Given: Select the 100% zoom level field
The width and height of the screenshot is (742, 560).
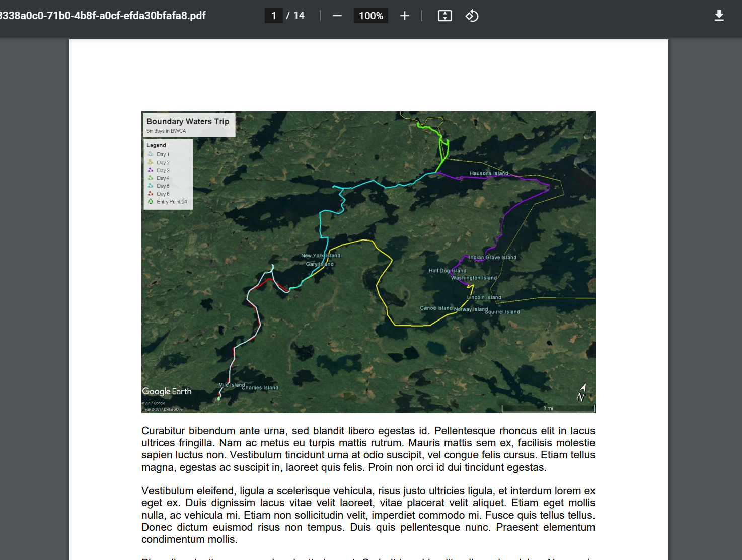Looking at the screenshot, I should (371, 16).
